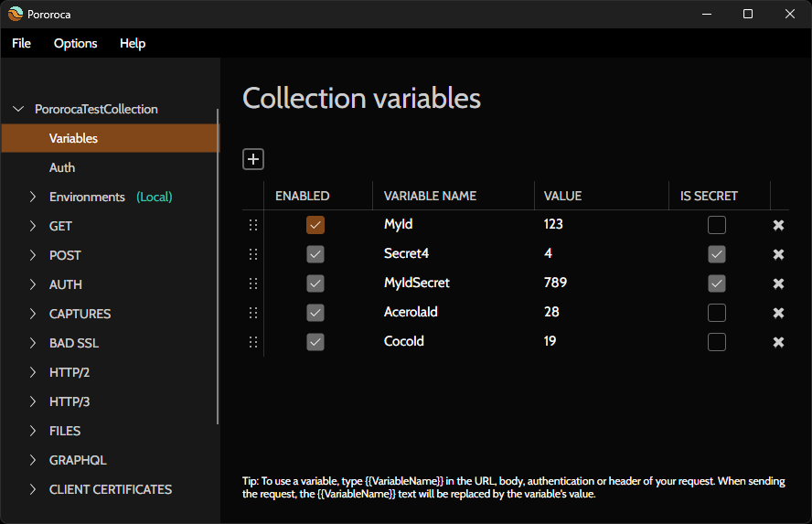Delete the Secret4 variable row
The width and height of the screenshot is (812, 524).
778,254
